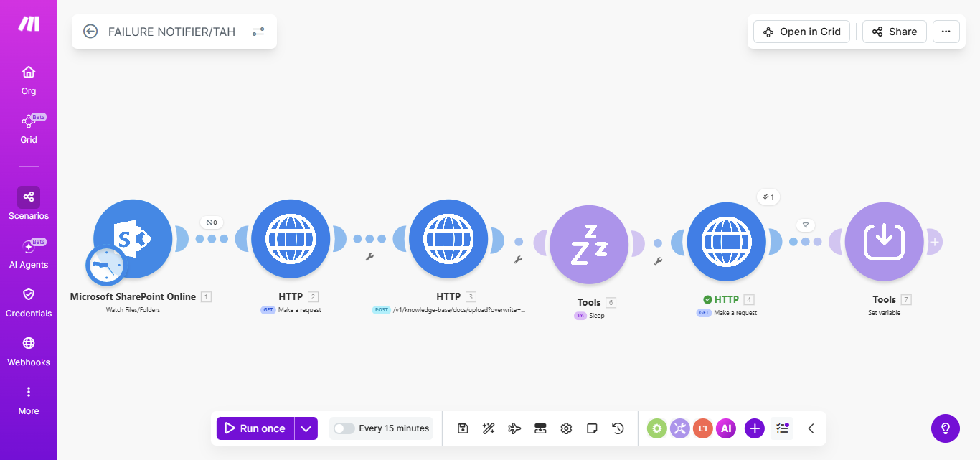980x460 pixels.
Task: Click wrench icon between HTTP 2 and HTTP 3
Action: pos(370,257)
